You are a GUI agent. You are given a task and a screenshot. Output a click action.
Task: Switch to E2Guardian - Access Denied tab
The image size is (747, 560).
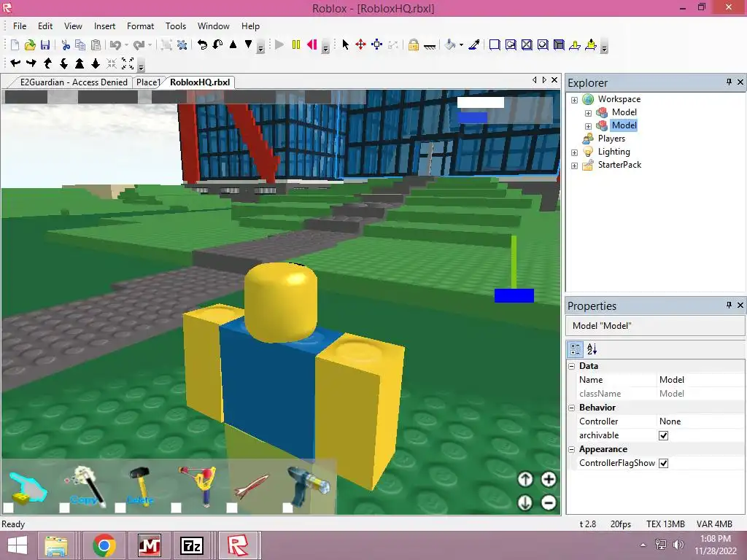click(x=74, y=82)
